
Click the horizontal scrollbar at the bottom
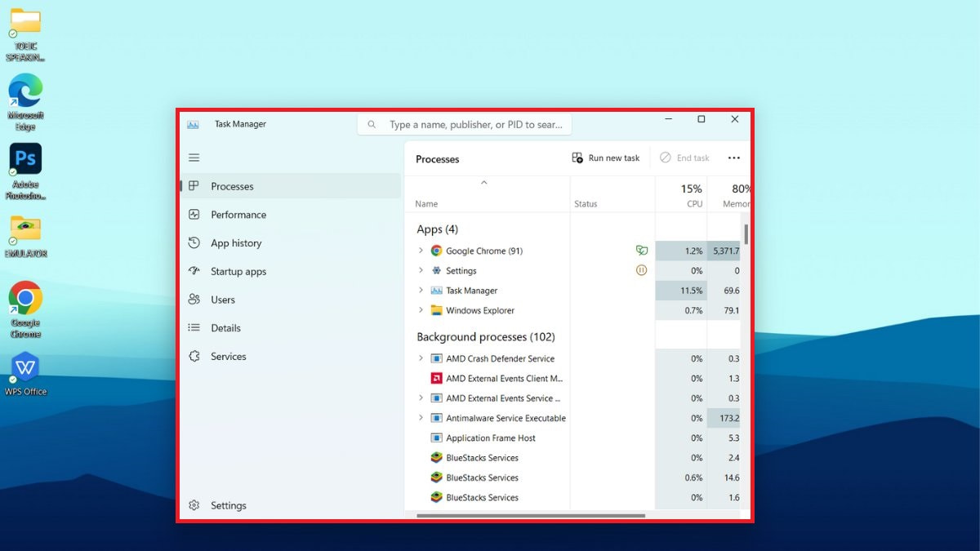click(531, 516)
